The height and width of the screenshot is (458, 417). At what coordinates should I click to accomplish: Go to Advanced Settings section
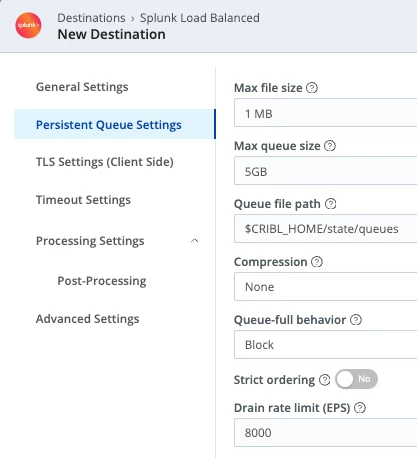click(88, 319)
